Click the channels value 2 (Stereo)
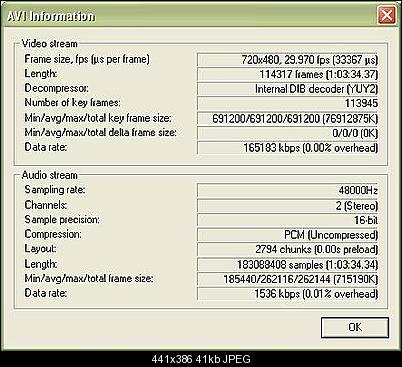 tap(288, 206)
